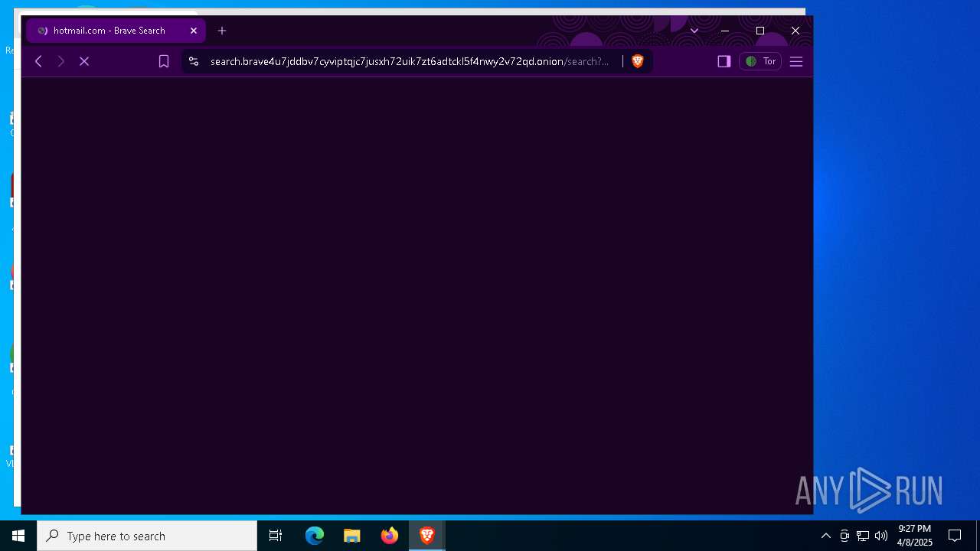Minimize the Brave window
The image size is (980, 551).
click(x=725, y=31)
